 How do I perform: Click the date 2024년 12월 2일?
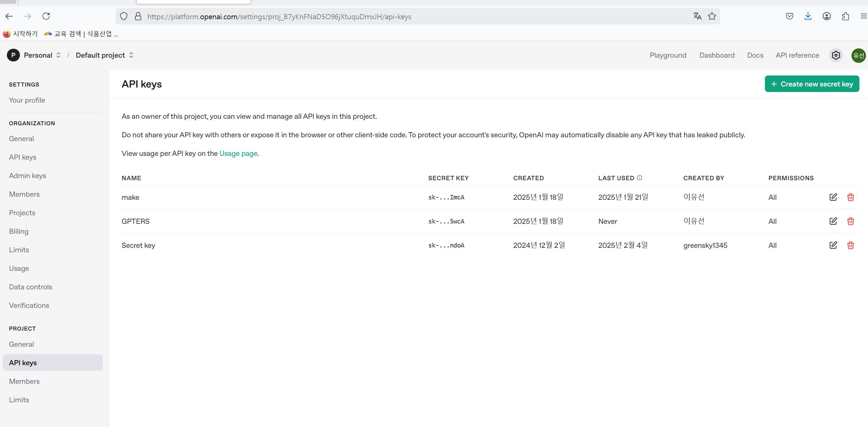[539, 245]
